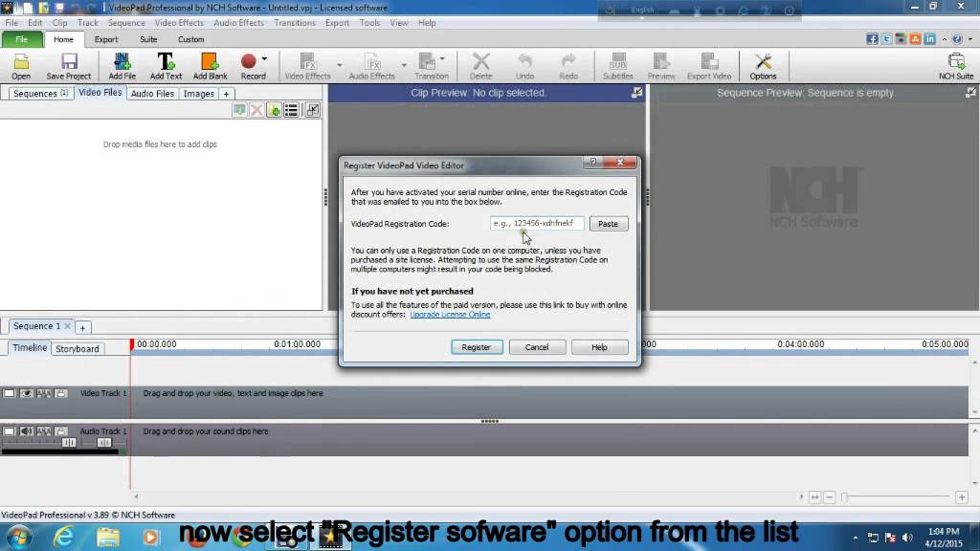Open the green File ribbon tab
Screen dimensions: 980x551
click(22, 38)
